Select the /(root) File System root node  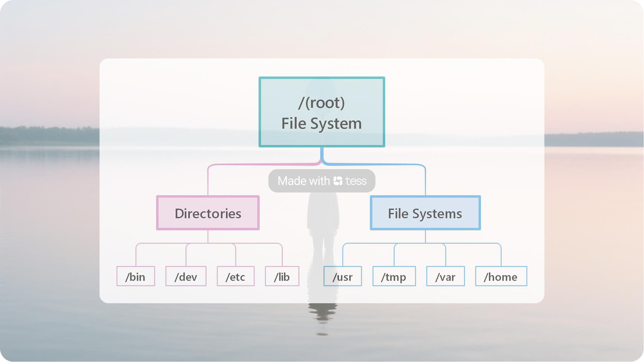(x=321, y=112)
